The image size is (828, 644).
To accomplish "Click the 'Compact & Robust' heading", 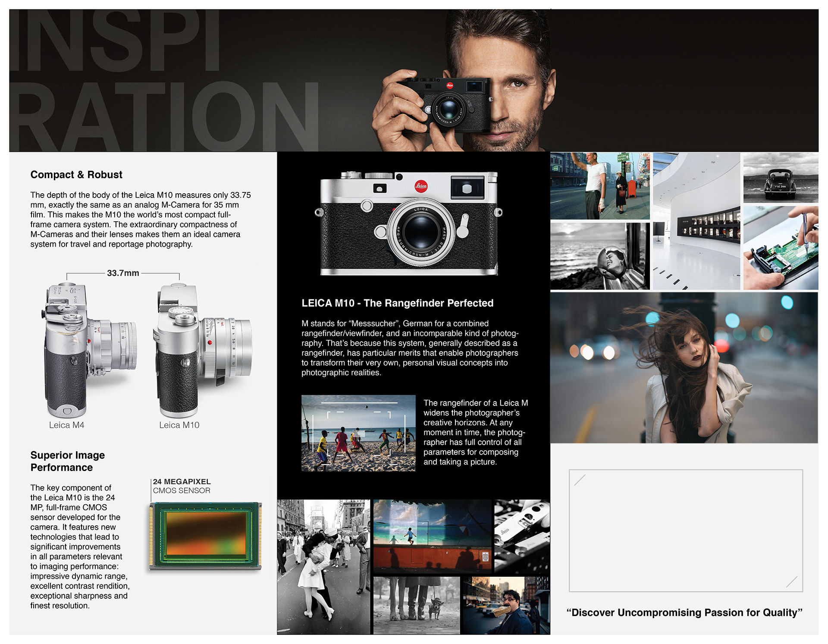I will [76, 175].
